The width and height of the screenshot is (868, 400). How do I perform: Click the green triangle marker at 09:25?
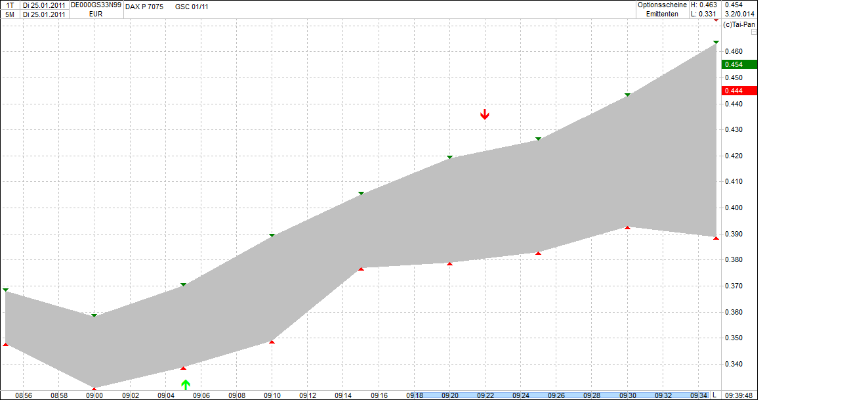(x=537, y=139)
